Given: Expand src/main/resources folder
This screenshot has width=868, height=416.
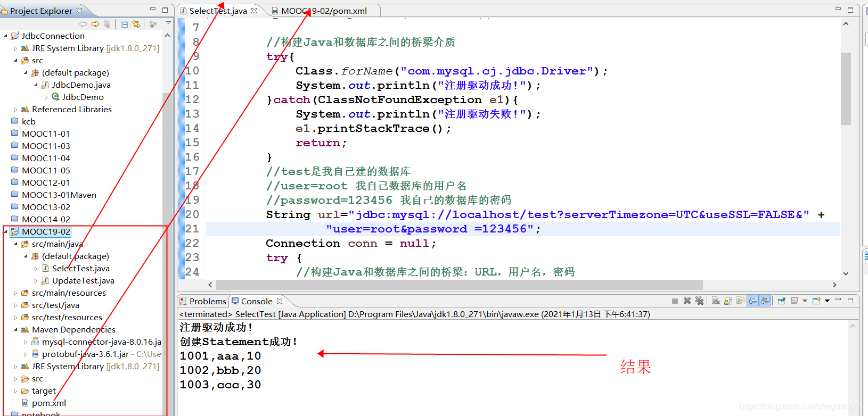Looking at the screenshot, I should click(15, 293).
